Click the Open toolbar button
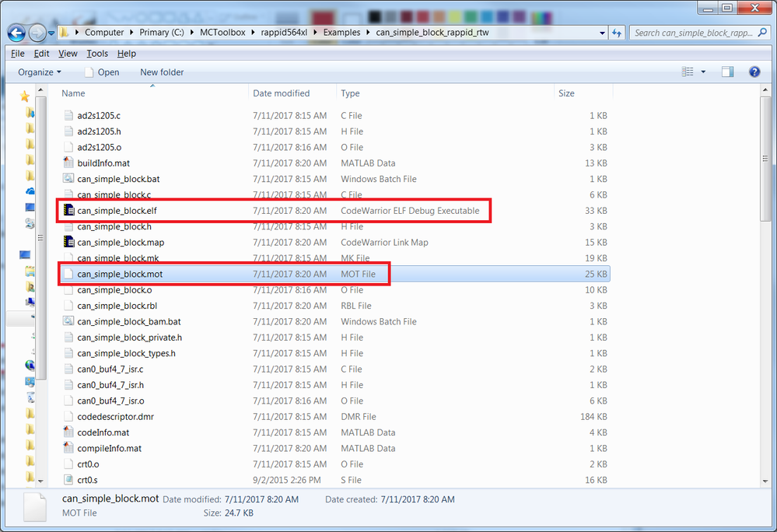Screen dimensions: 777x532 pyautogui.click(x=102, y=72)
